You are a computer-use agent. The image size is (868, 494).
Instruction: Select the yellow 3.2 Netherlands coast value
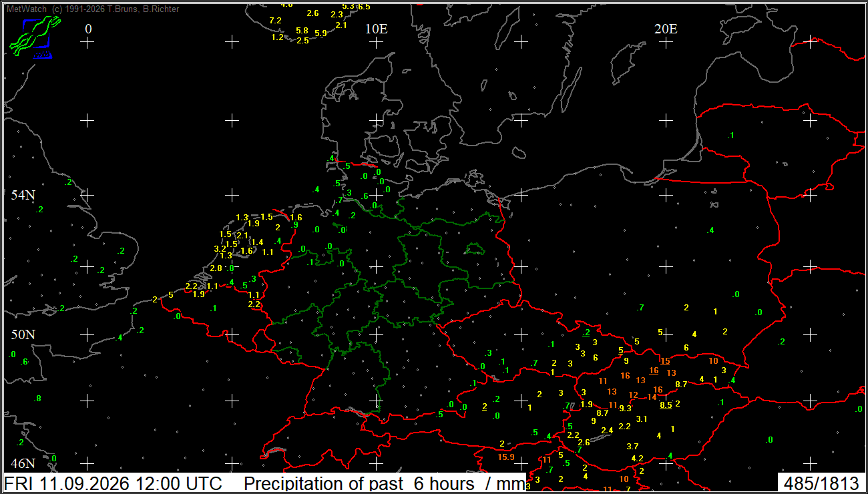pos(220,248)
